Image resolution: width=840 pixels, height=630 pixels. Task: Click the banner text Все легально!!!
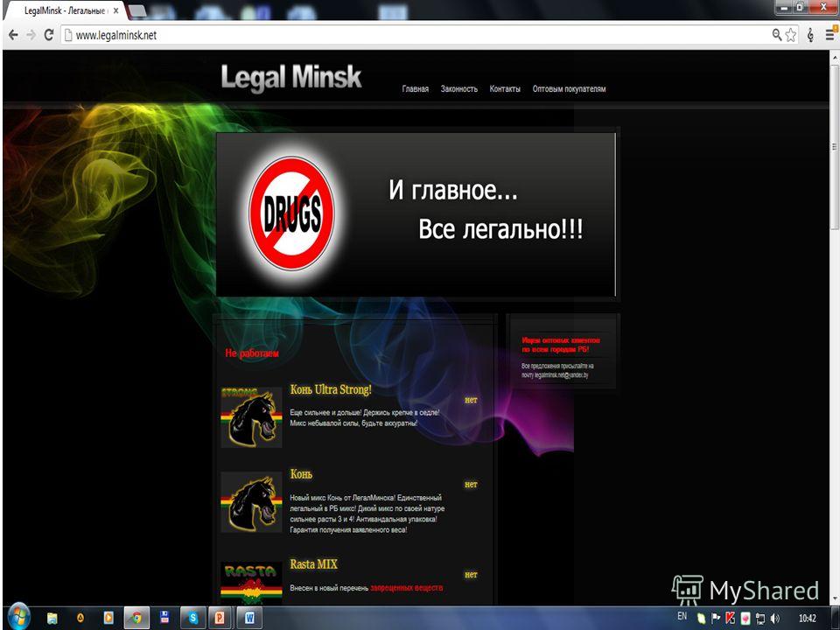[500, 229]
